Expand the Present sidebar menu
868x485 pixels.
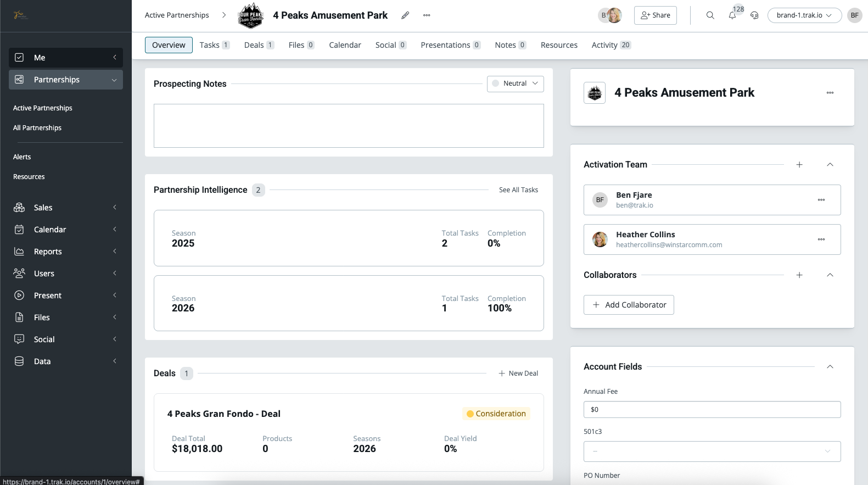coord(66,296)
